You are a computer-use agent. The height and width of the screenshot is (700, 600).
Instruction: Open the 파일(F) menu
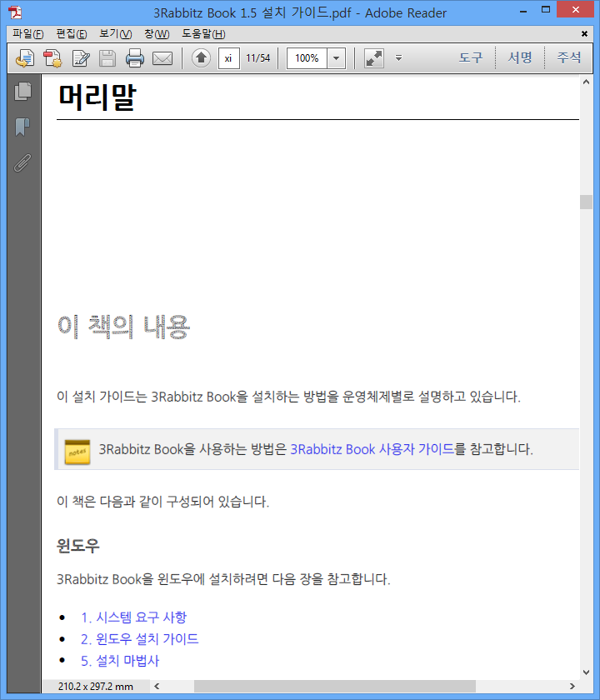27,34
